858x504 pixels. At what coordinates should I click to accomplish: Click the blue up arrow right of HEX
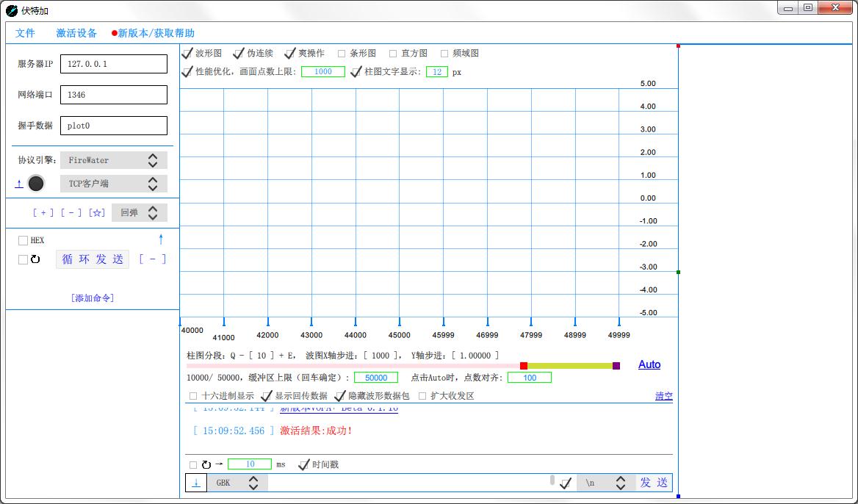click(161, 239)
